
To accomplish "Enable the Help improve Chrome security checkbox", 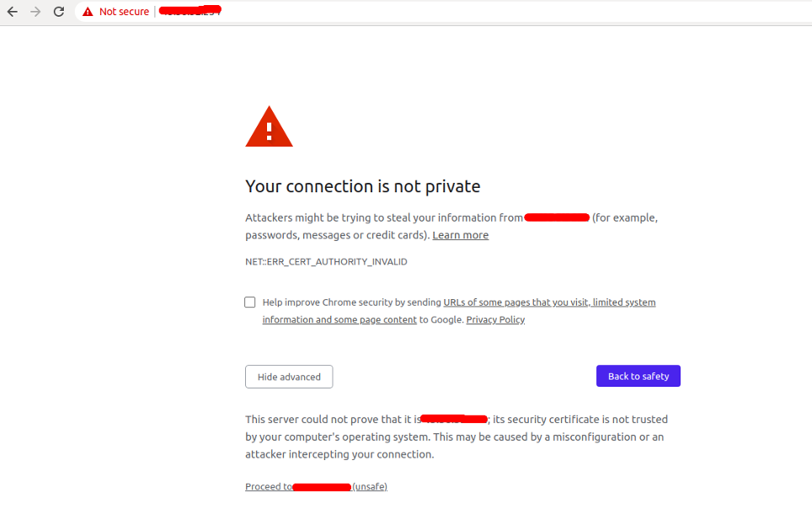I will tap(249, 302).
